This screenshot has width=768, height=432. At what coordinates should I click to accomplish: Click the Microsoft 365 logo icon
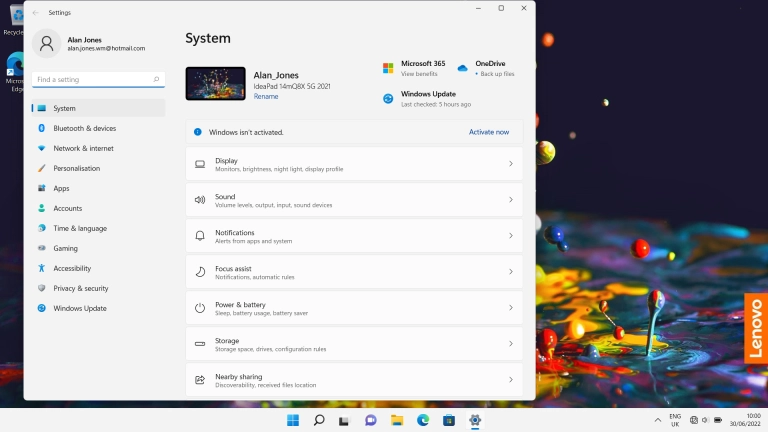(x=388, y=68)
